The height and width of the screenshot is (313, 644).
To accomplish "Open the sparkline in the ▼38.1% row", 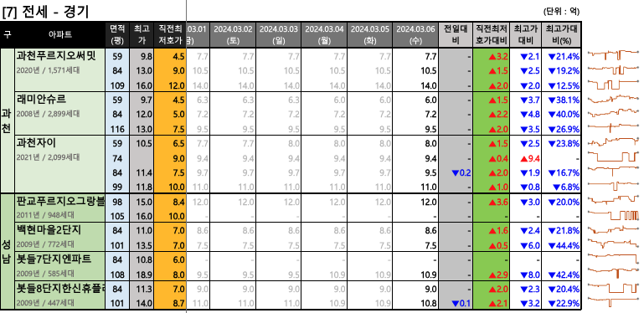I will point(613,99).
